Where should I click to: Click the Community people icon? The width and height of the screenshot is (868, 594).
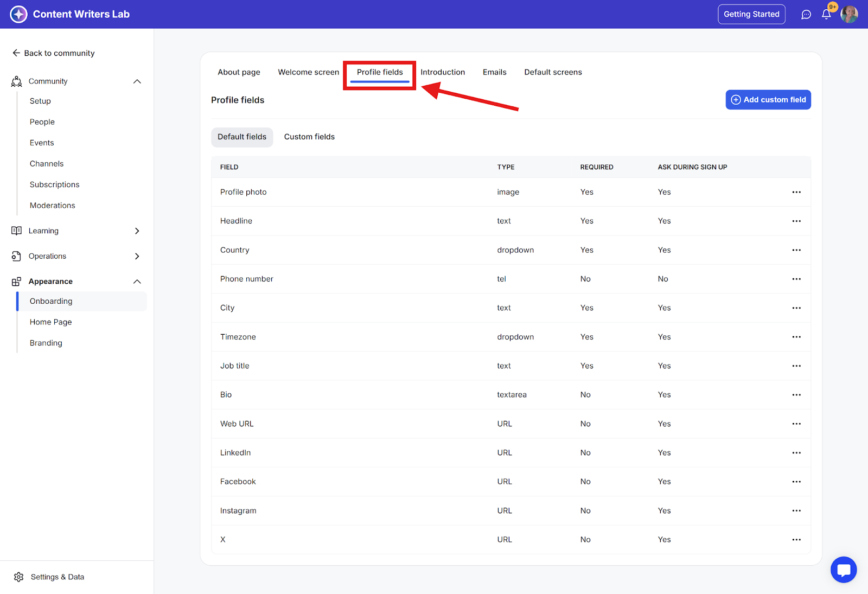[x=17, y=81]
